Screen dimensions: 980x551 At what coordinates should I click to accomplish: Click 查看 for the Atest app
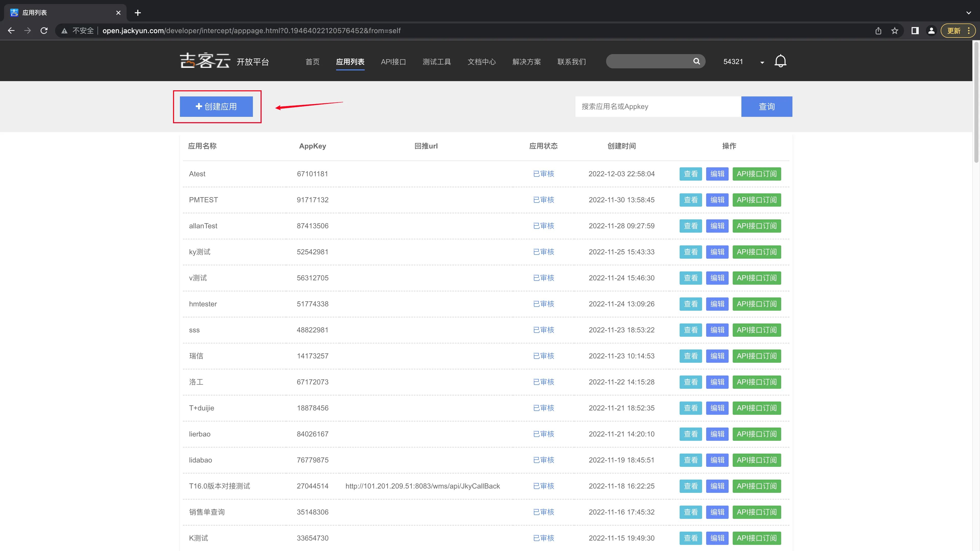(691, 174)
